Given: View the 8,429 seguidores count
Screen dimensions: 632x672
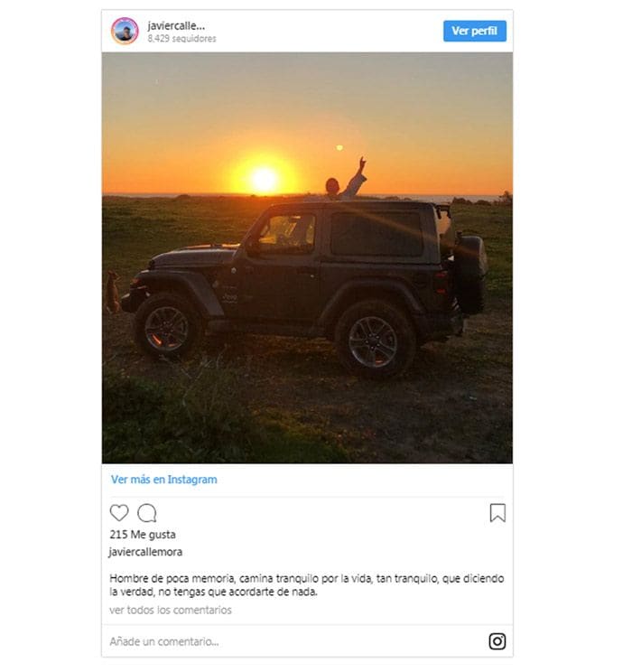Looking at the screenshot, I should coord(181,39).
